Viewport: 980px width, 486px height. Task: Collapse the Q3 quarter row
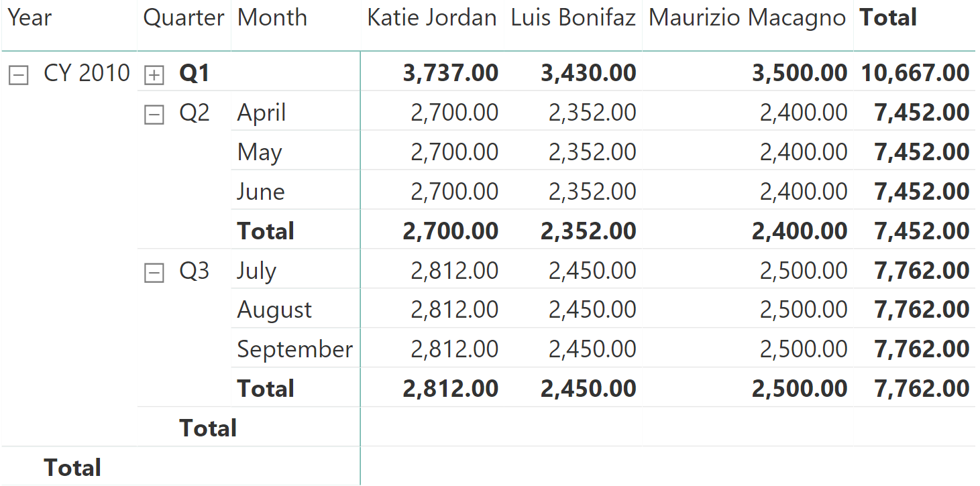pyautogui.click(x=154, y=273)
